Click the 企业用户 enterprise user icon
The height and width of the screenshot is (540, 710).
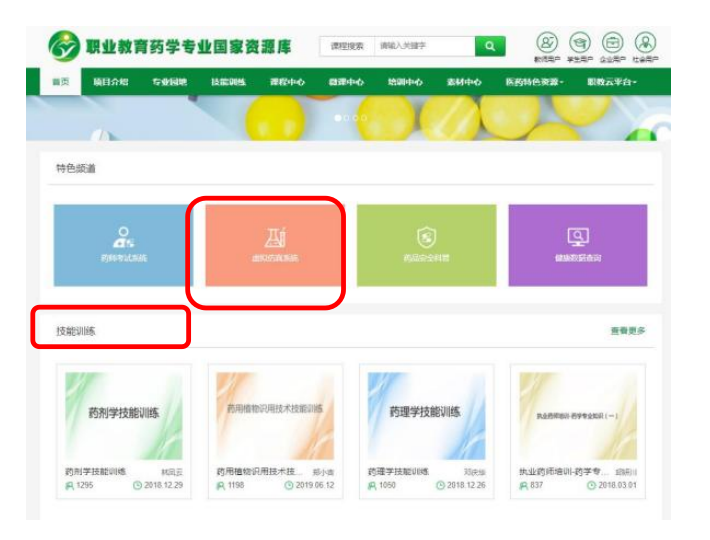click(613, 43)
